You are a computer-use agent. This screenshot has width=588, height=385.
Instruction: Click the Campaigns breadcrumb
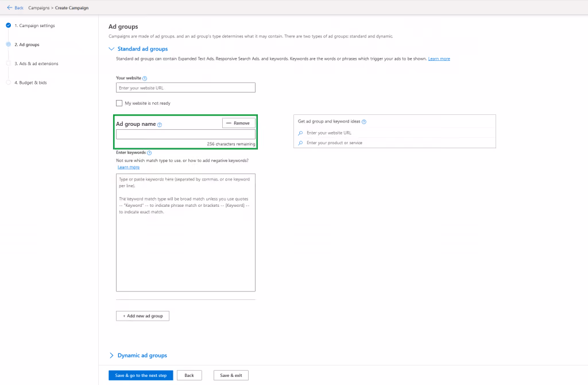[38, 8]
